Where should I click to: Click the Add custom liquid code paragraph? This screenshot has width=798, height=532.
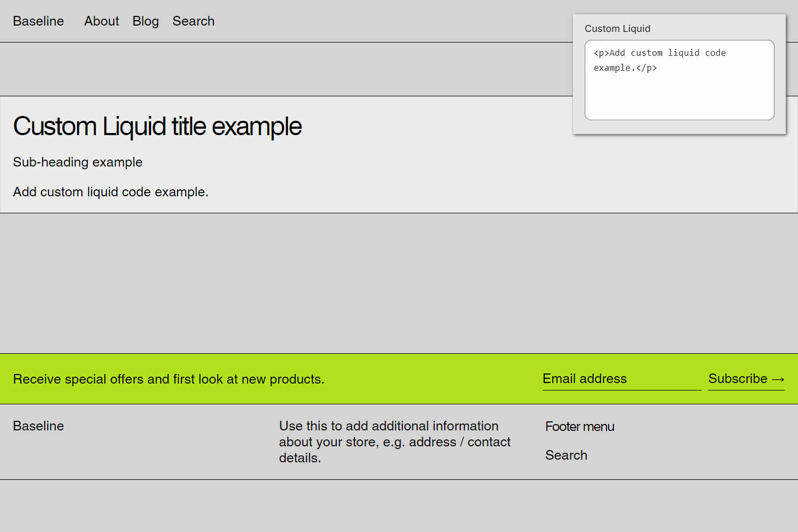tap(111, 192)
